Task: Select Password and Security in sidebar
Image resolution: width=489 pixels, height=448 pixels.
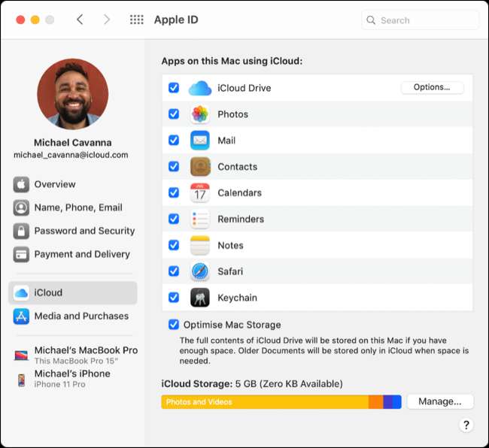Action: pos(84,231)
